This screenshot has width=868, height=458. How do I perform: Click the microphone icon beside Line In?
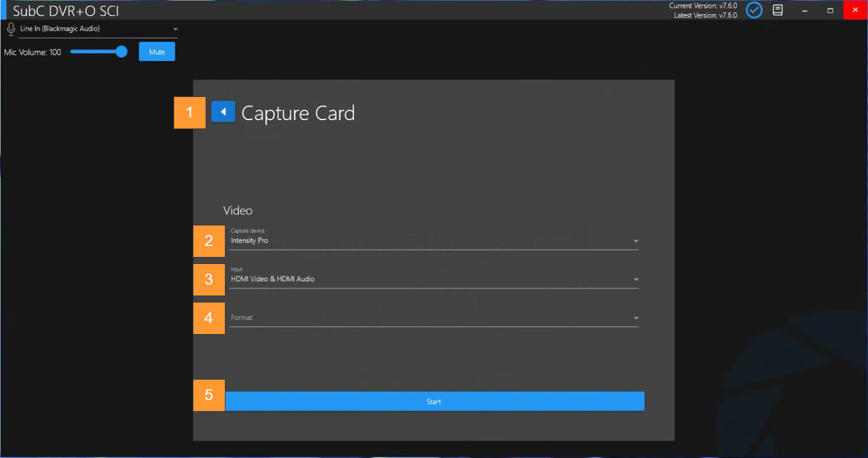point(10,29)
